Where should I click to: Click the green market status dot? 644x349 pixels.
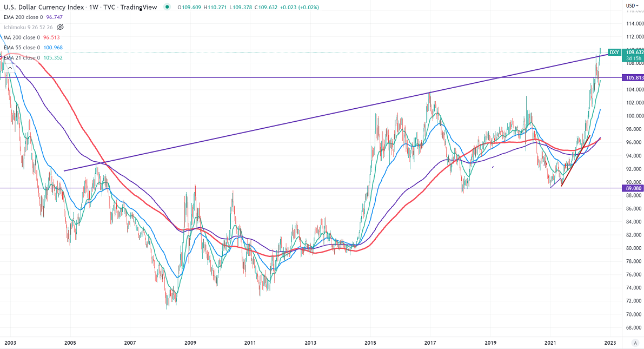[x=167, y=7]
